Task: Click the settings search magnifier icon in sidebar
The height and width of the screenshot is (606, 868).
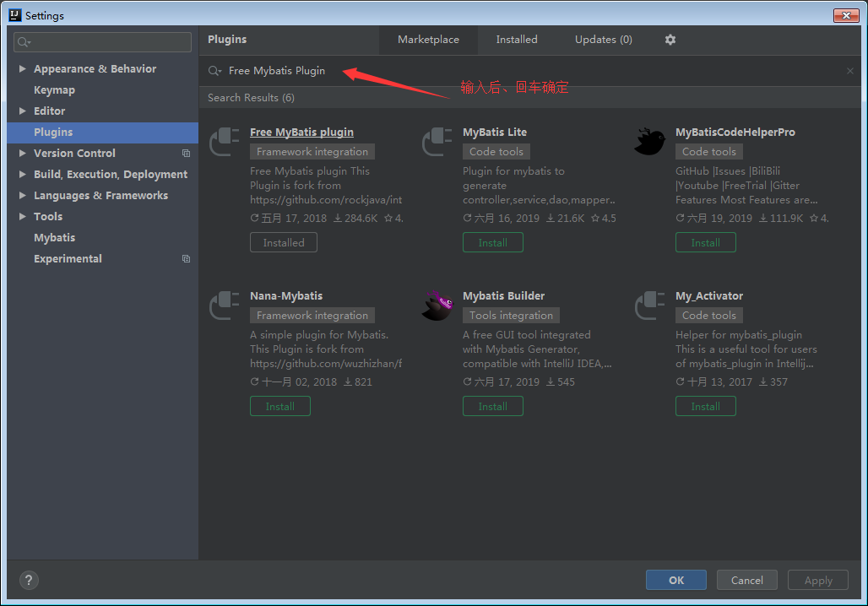Action: pyautogui.click(x=24, y=42)
